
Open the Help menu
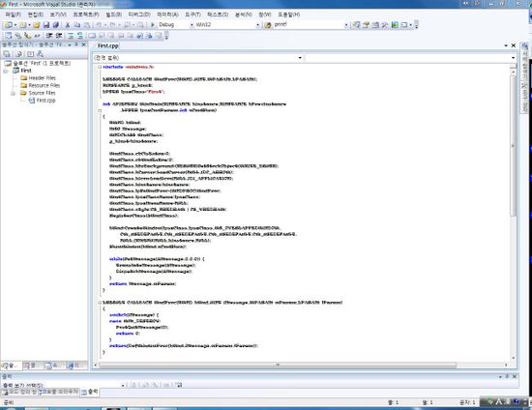click(289, 15)
